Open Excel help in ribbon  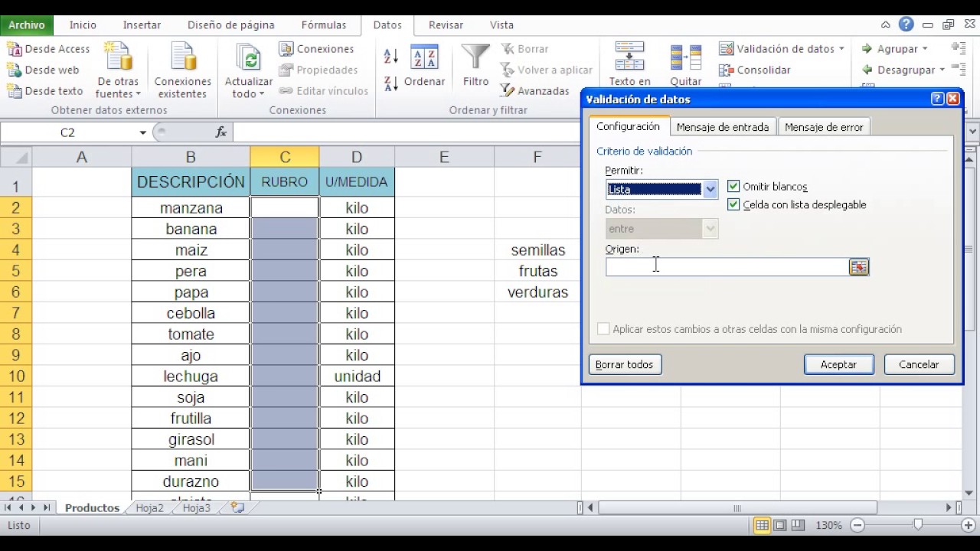click(x=906, y=24)
